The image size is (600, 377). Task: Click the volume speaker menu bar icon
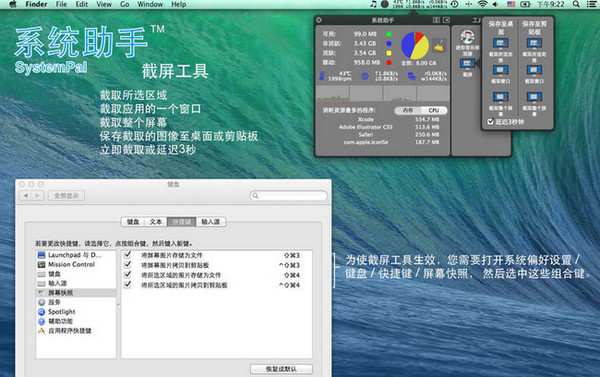click(496, 4)
